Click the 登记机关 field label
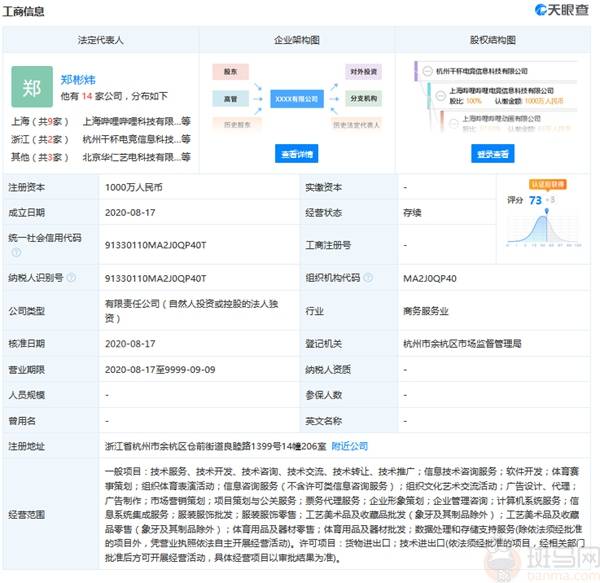 [323, 344]
